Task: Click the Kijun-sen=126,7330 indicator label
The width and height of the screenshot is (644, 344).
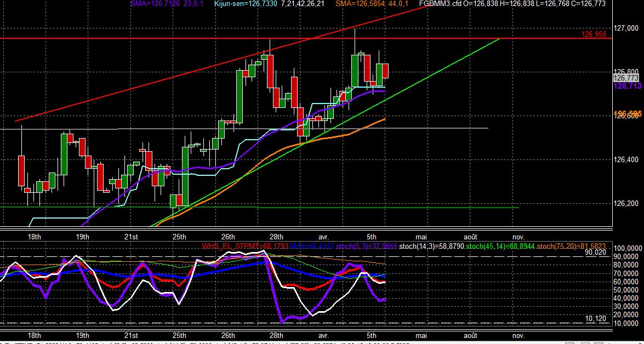Action: (x=246, y=3)
